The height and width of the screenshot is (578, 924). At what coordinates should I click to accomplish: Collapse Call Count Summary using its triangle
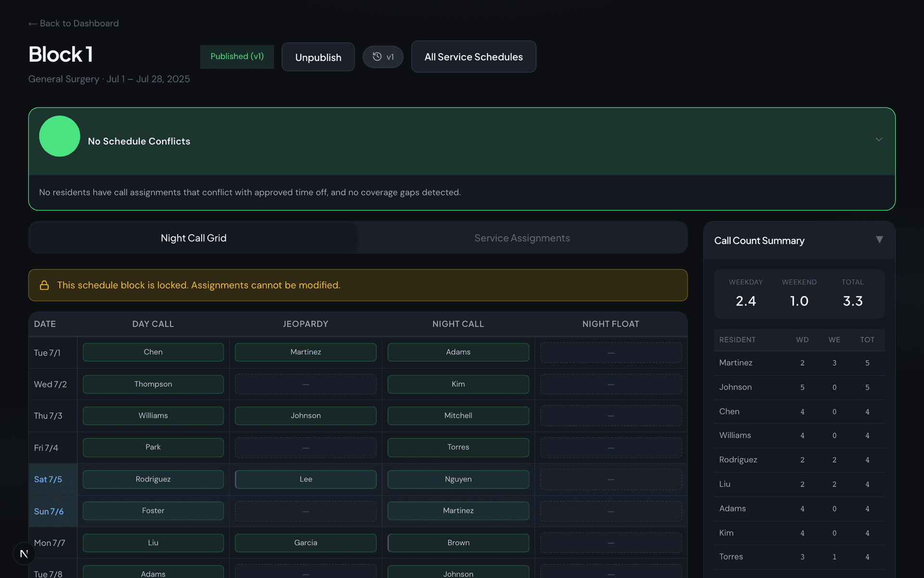point(880,239)
